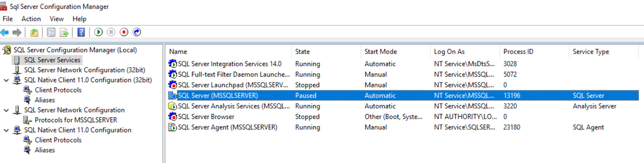Image resolution: width=644 pixels, height=163 pixels.
Task: Select the SQL Server (MSSQLSERVER) row
Action: 403,96
